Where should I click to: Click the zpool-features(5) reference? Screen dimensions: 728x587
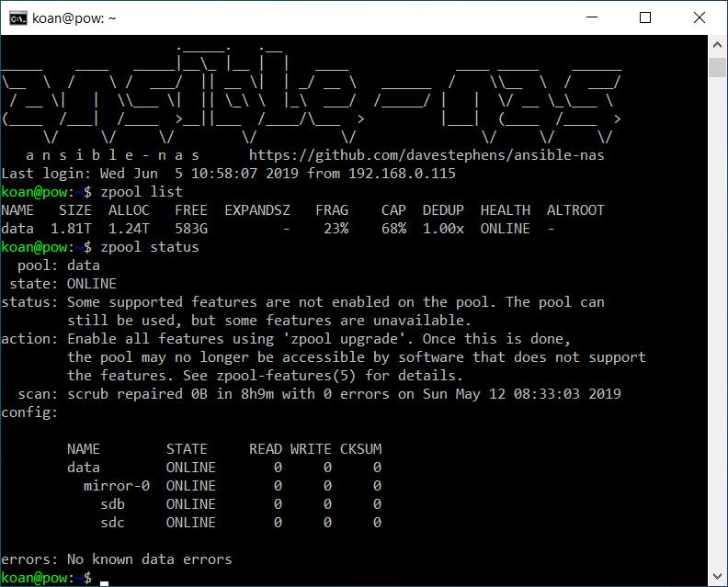tap(286, 376)
